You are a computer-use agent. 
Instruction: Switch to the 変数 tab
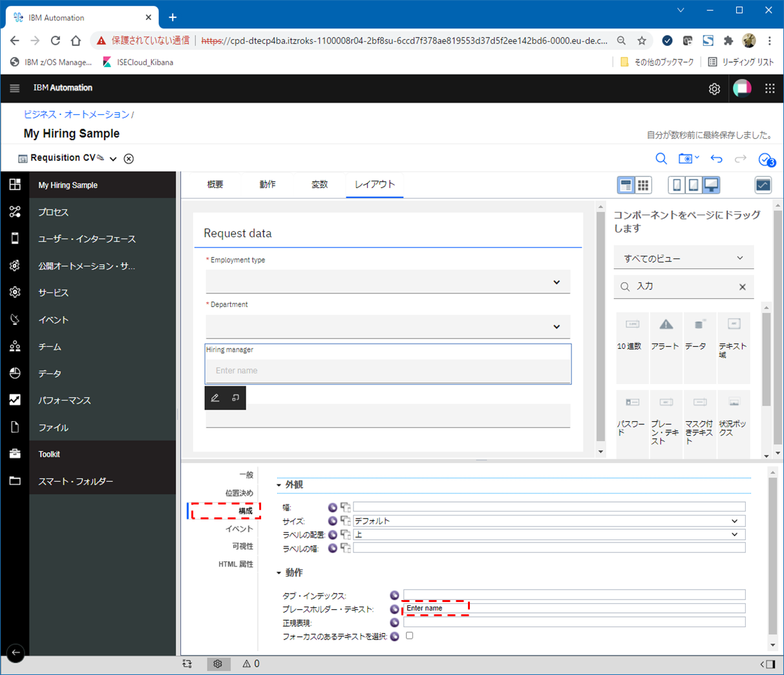pos(320,185)
